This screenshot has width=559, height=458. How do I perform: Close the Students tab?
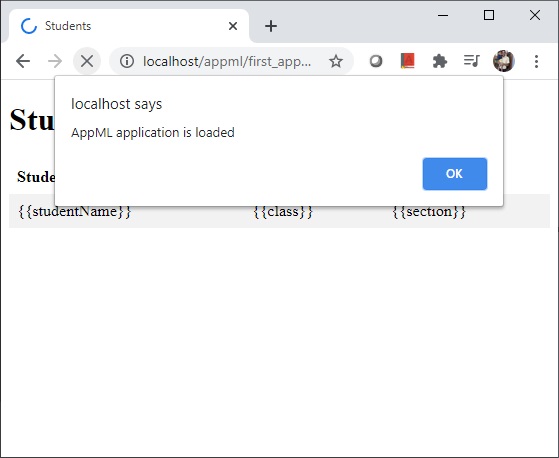[x=233, y=26]
